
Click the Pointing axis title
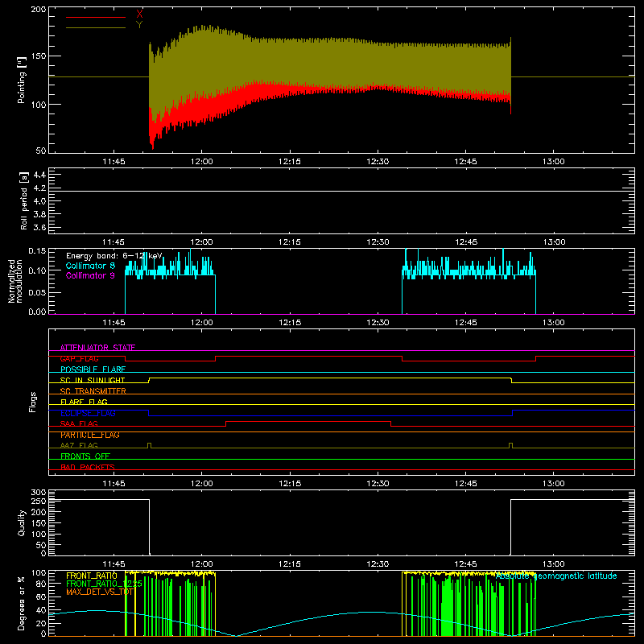(22, 80)
